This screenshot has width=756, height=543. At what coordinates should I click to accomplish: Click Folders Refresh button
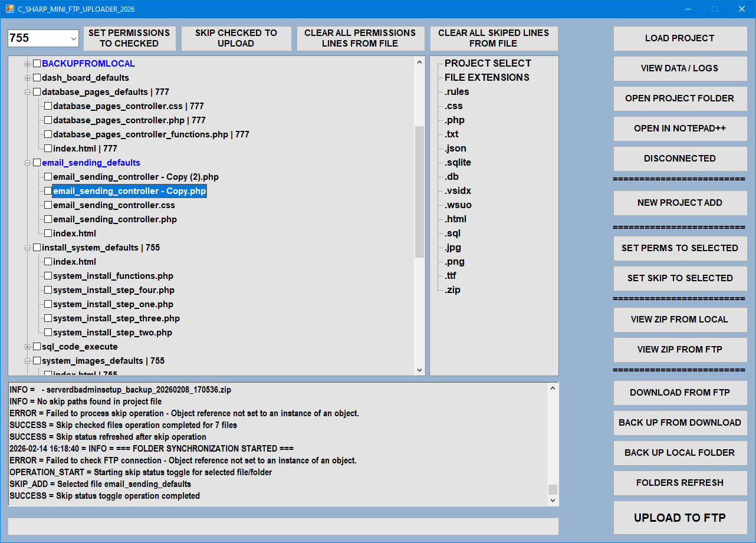[x=680, y=483]
